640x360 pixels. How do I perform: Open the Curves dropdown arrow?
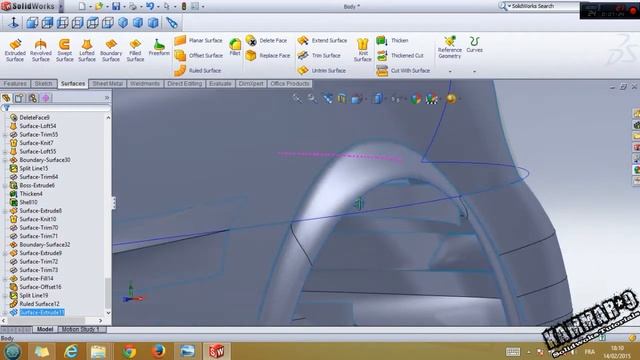coord(474,71)
